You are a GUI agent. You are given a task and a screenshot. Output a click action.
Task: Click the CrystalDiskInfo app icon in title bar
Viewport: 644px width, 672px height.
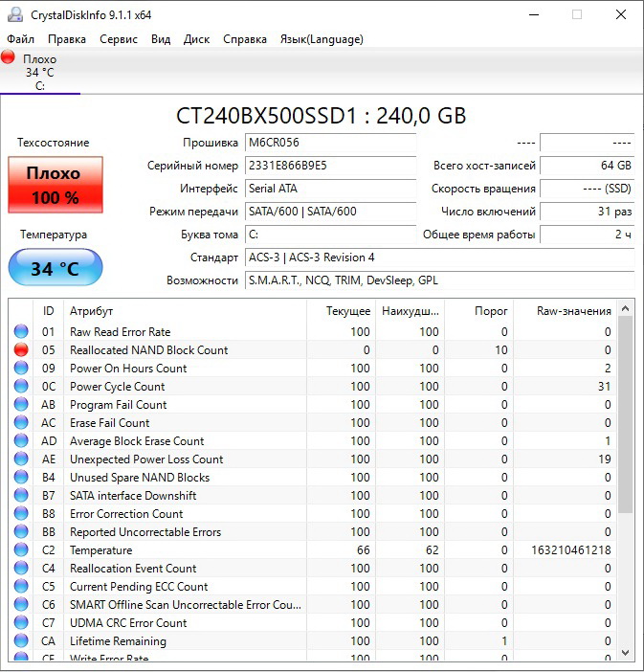coord(15,14)
